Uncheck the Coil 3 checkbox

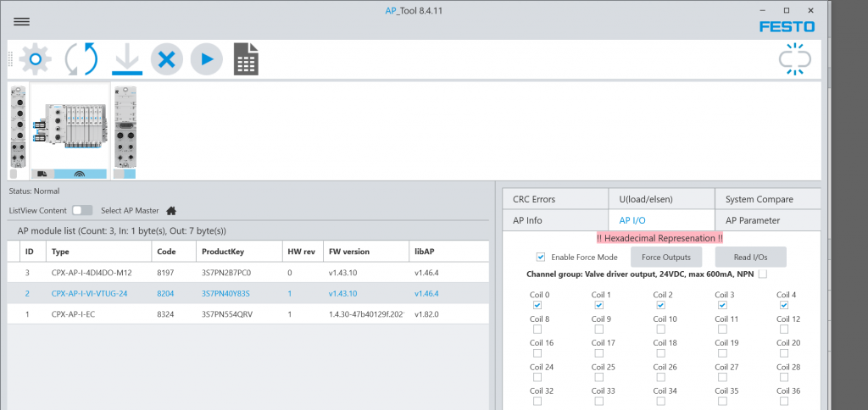coord(722,305)
